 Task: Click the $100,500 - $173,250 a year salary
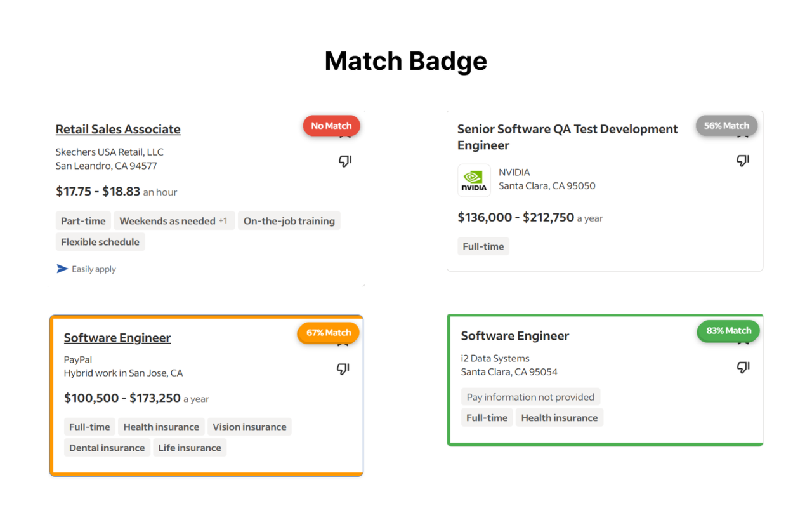click(x=136, y=399)
